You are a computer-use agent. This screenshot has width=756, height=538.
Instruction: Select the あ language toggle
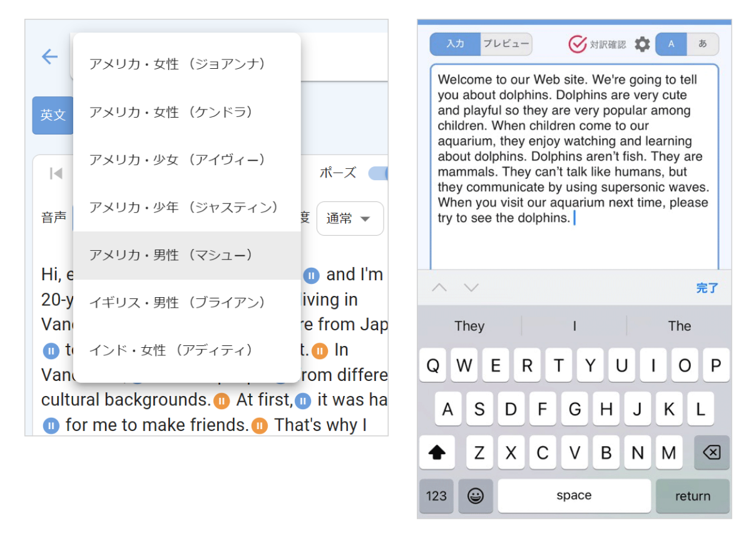[x=703, y=44]
